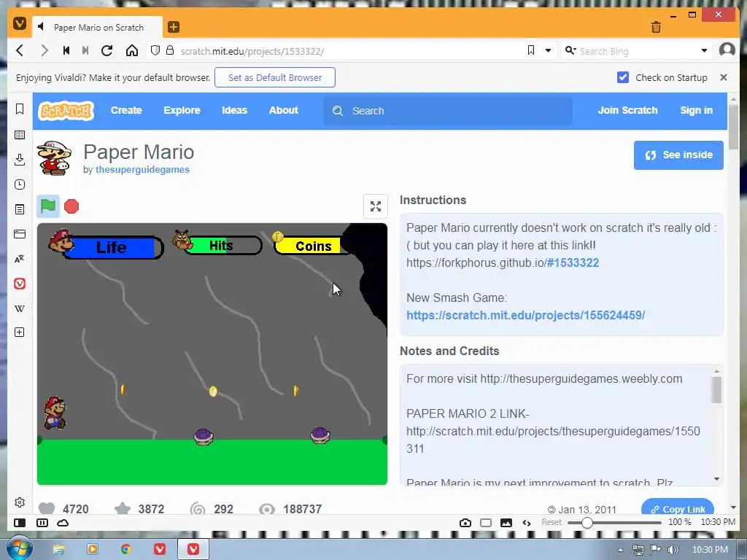
Task: Go to the home page
Action: [x=132, y=50]
